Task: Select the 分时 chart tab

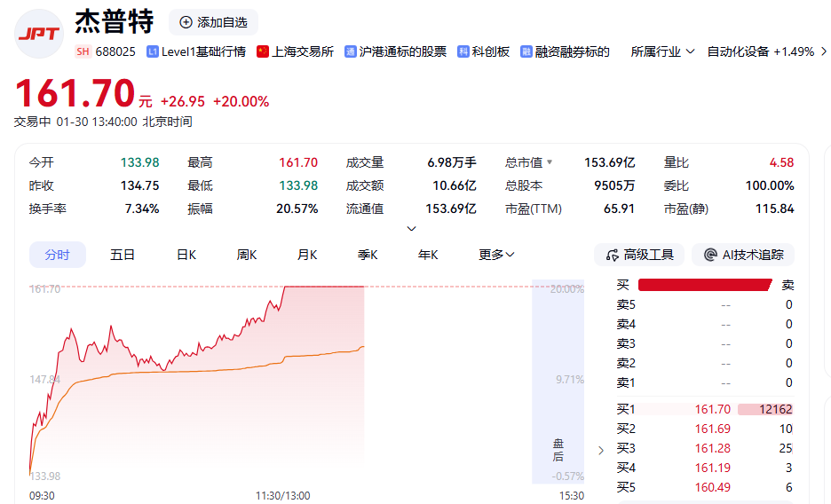Action: click(58, 255)
